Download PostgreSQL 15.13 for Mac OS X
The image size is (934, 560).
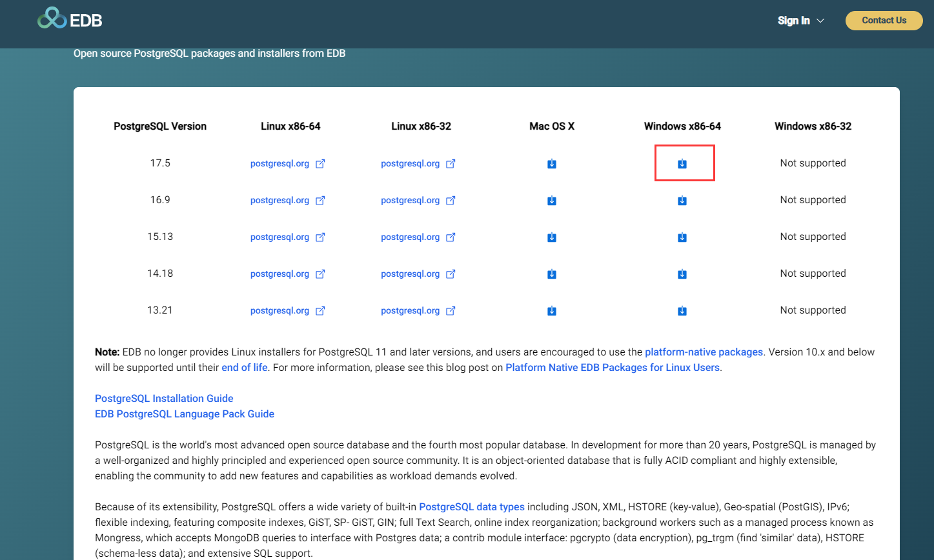click(x=552, y=237)
